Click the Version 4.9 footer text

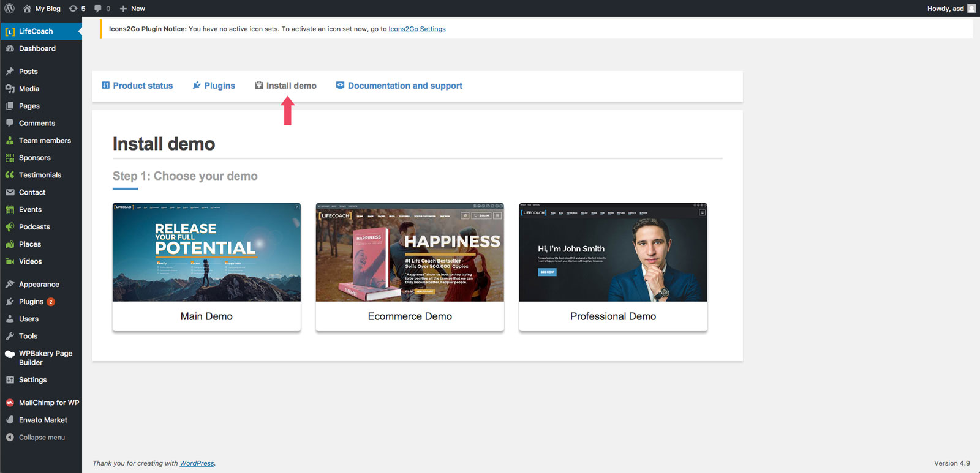[952, 463]
